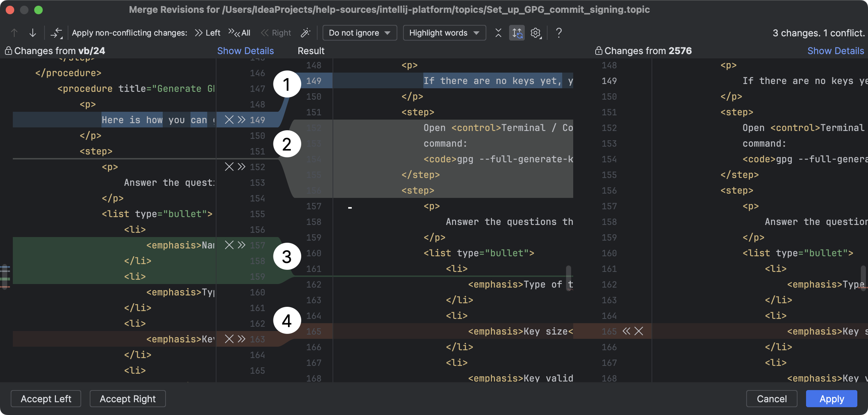The width and height of the screenshot is (868, 415).
Task: Open the Highlight words dropdown
Action: [444, 33]
